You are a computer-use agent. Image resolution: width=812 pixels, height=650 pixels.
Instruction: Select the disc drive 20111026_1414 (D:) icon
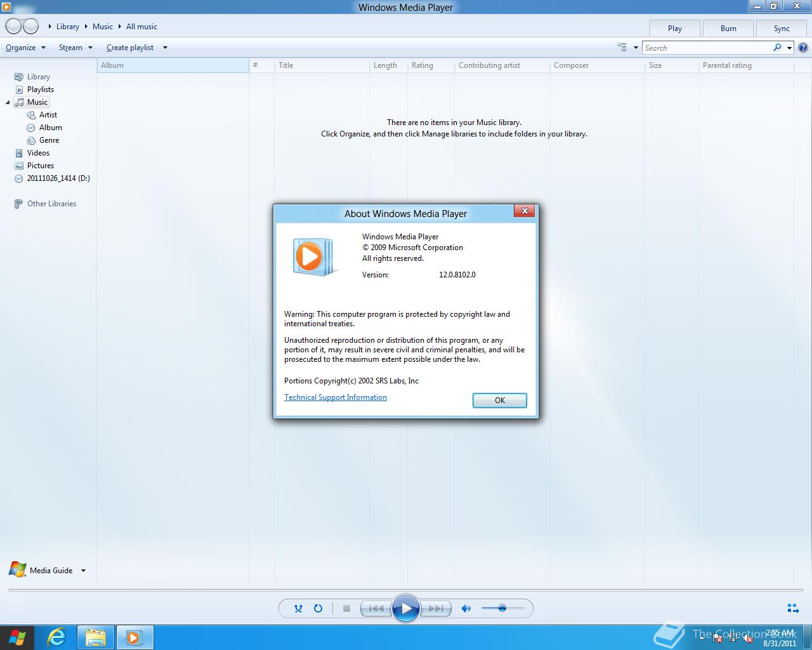pyautogui.click(x=19, y=178)
